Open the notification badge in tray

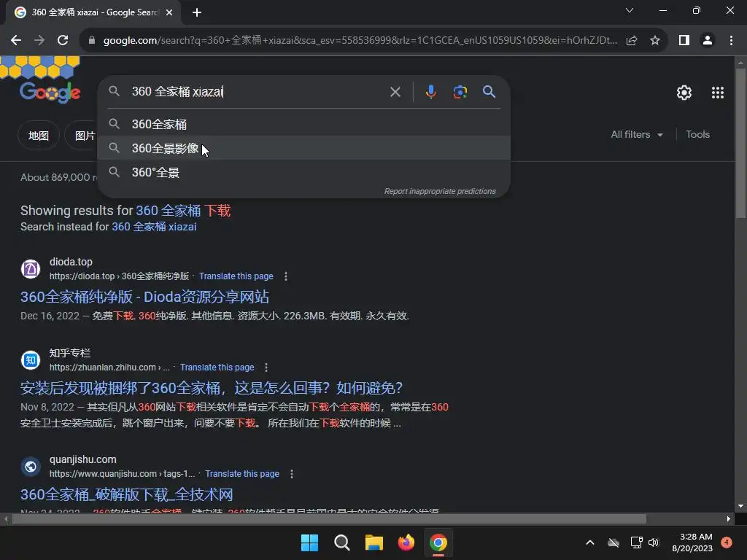(x=727, y=542)
